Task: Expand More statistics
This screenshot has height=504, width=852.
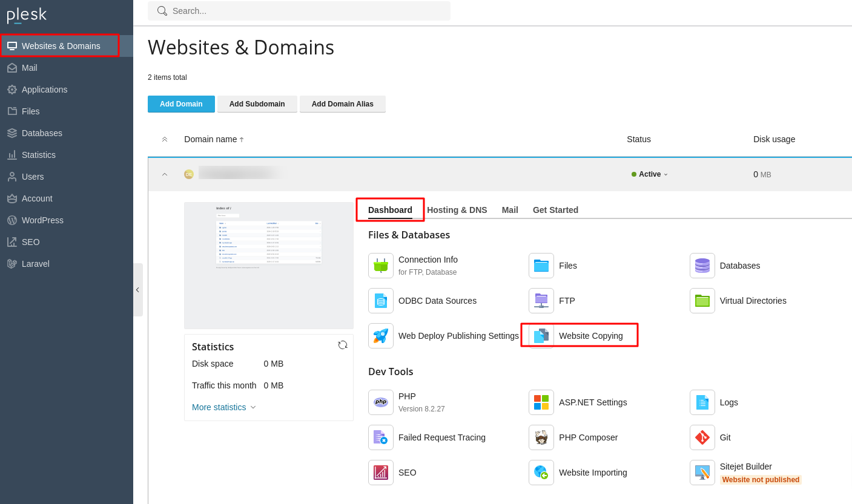Action: point(224,407)
